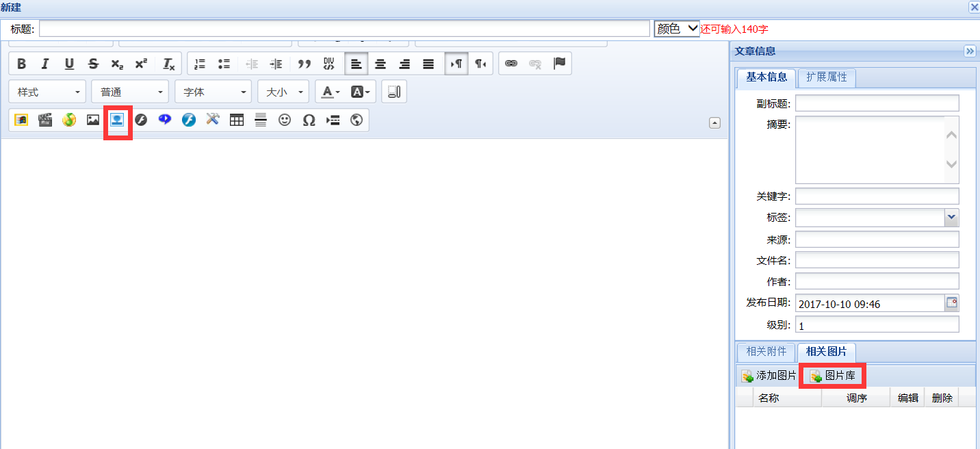Click the green globe icon
Screen dimensions: 980x449
tap(69, 120)
